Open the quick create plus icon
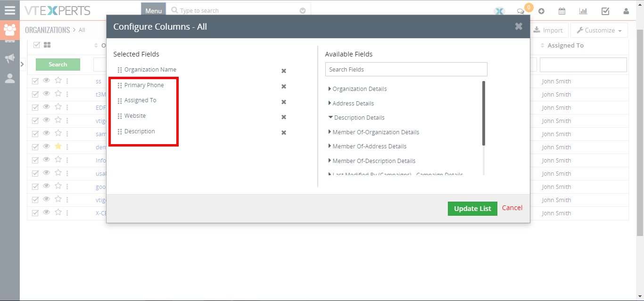644x301 pixels. (x=541, y=11)
